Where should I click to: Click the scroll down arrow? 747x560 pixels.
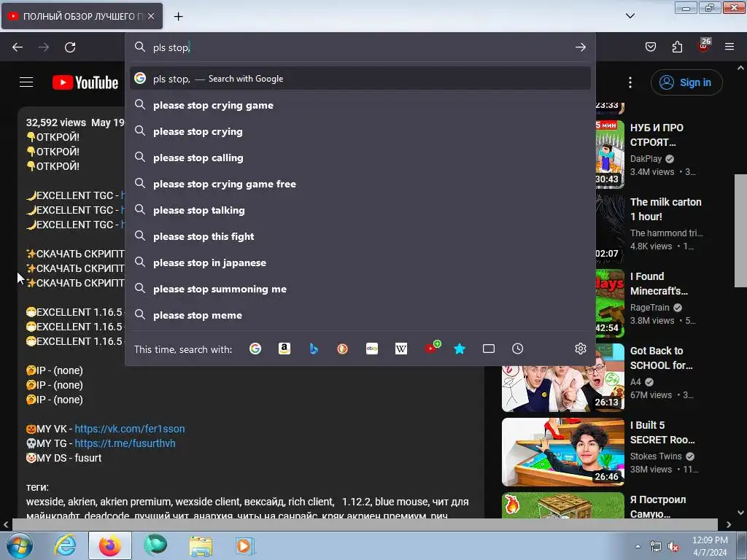coord(740,513)
